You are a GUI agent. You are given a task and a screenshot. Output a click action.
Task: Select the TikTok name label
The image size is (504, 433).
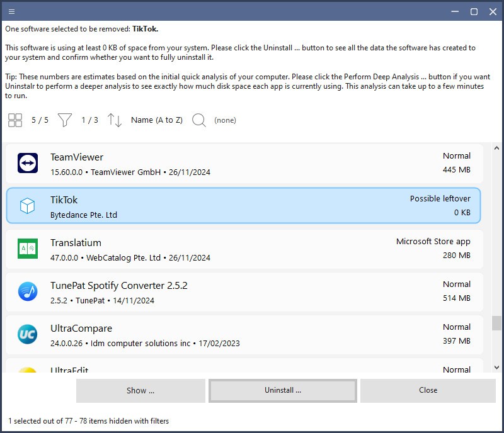coord(64,200)
